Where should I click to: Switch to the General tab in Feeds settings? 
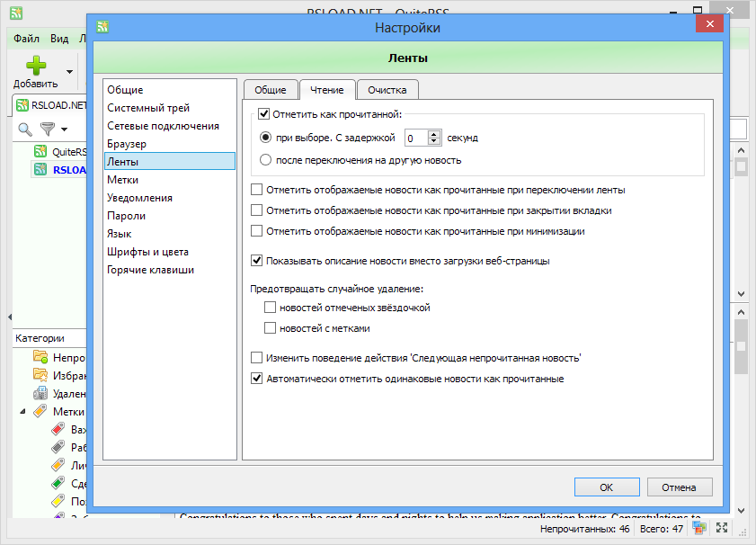[271, 90]
